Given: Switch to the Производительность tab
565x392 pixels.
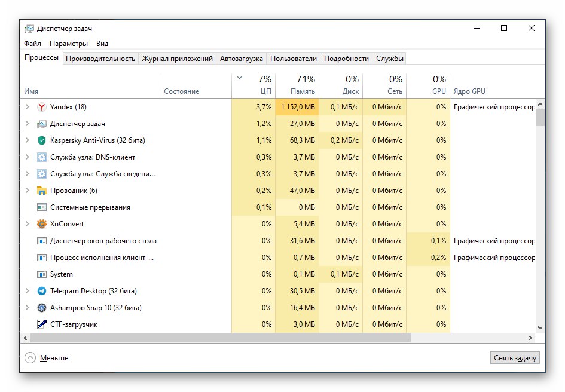Looking at the screenshot, I should coord(99,59).
